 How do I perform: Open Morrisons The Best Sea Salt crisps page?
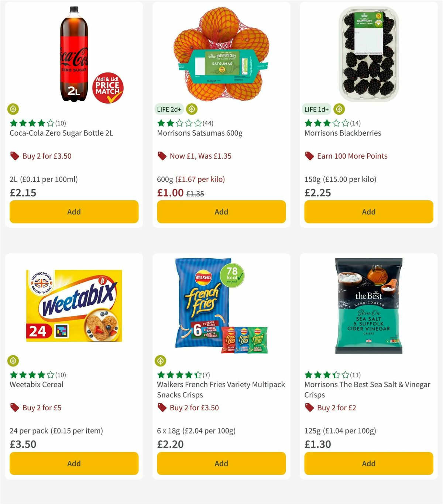[x=367, y=390]
